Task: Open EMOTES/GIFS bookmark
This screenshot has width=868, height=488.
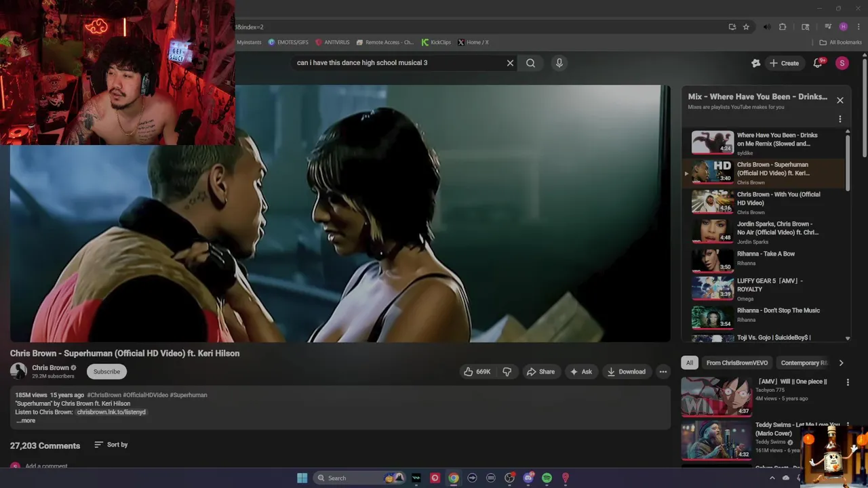Action: (288, 42)
